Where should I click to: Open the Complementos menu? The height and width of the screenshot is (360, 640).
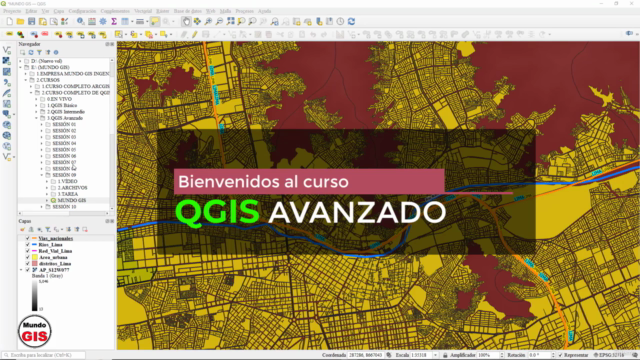[x=115, y=11]
